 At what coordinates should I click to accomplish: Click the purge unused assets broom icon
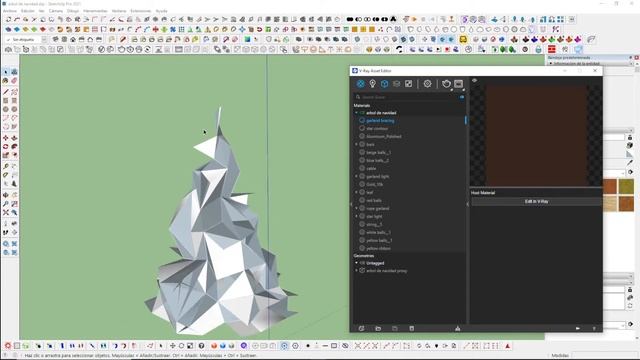[x=458, y=328]
